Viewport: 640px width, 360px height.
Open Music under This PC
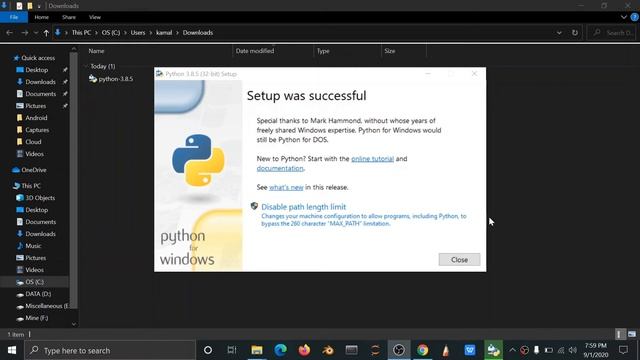coord(33,246)
